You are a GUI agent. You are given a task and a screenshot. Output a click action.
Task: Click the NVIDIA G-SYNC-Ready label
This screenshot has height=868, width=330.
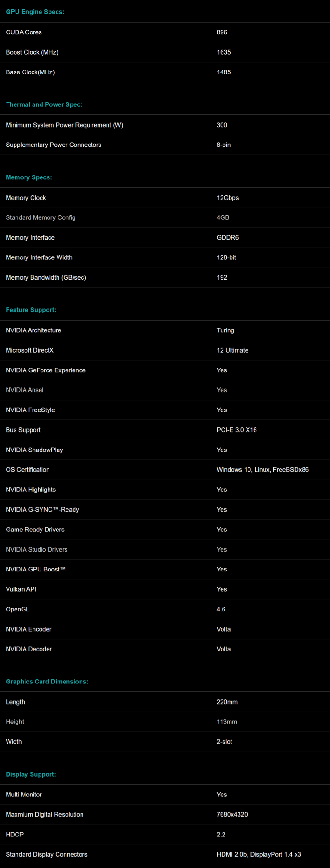(x=42, y=509)
